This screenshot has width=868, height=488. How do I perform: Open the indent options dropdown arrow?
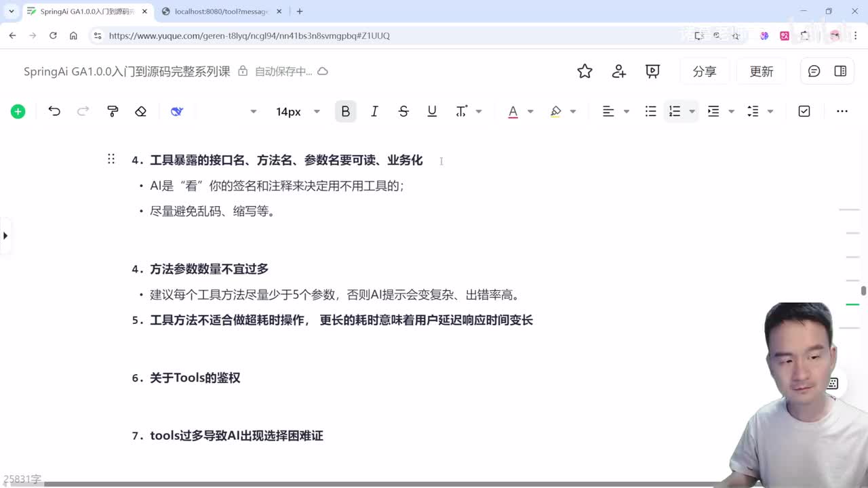[731, 112]
